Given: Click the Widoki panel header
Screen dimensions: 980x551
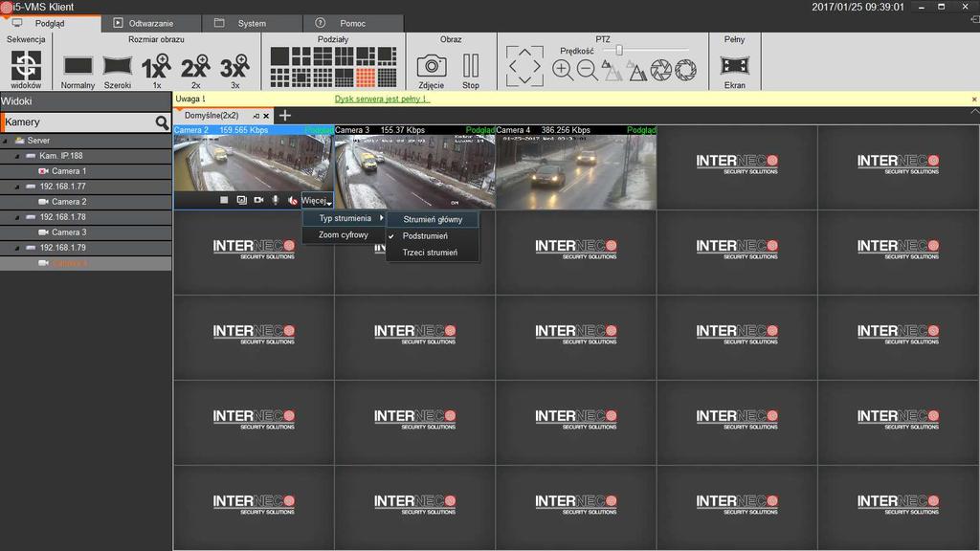Looking at the screenshot, I should [85, 101].
